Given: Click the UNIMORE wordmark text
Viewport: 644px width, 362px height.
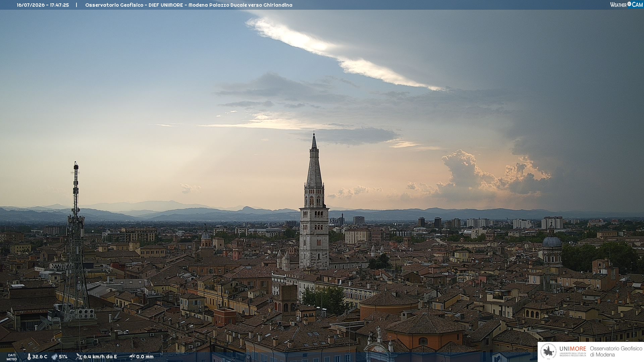Looking at the screenshot, I should (x=573, y=349).
